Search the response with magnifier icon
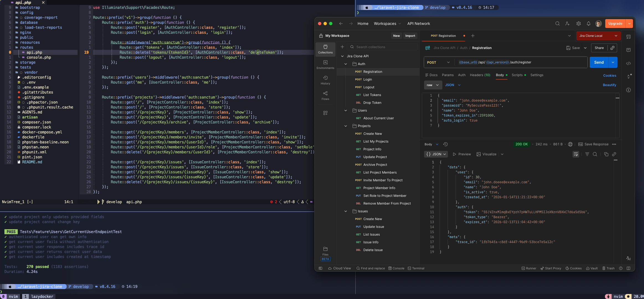Image resolution: width=644 pixels, height=299 pixels. [595, 154]
